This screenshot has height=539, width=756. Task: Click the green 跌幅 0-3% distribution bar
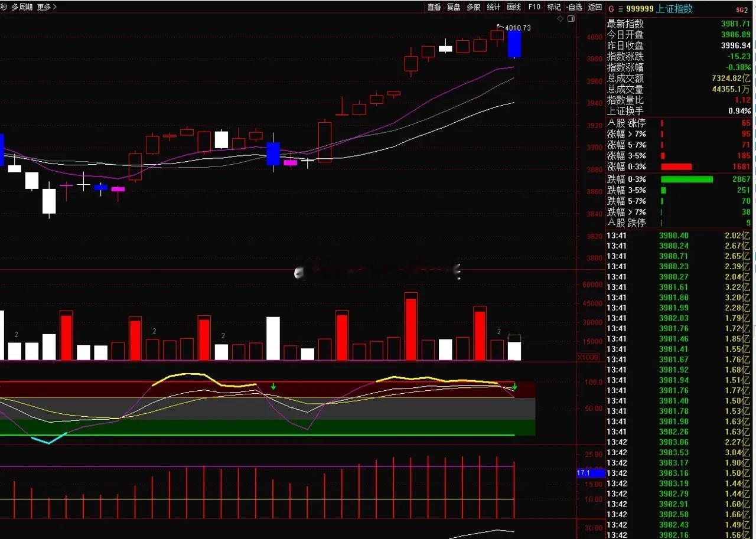click(687, 179)
